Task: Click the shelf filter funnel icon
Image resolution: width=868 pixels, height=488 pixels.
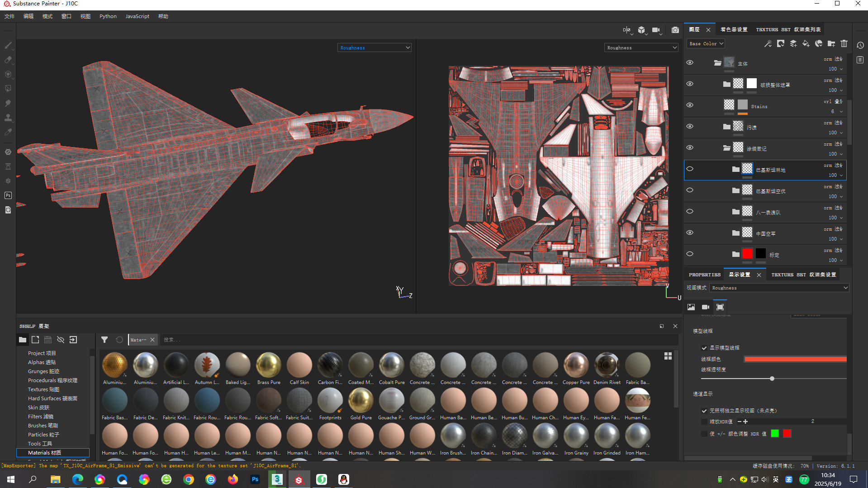Action: pos(104,340)
